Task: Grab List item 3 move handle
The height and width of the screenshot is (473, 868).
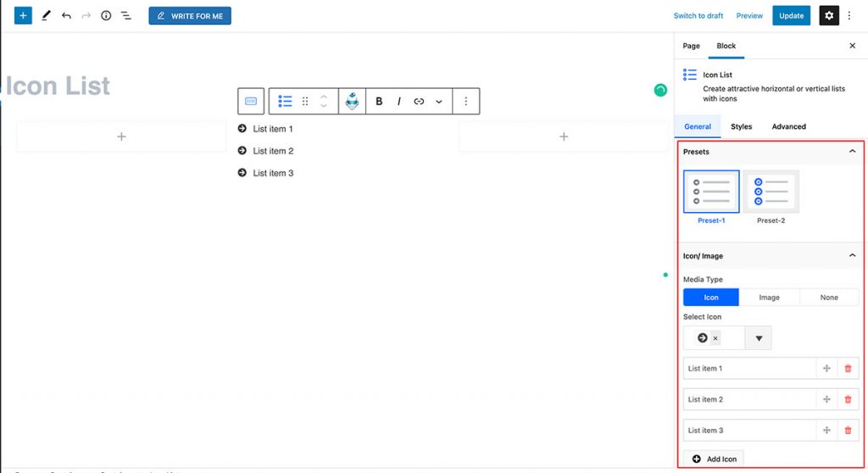Action: (826, 431)
